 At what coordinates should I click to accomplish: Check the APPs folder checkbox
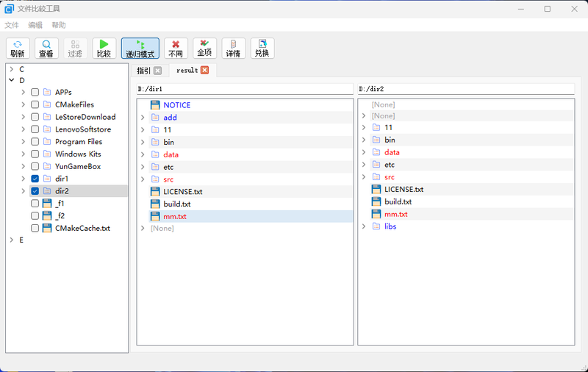[x=35, y=92]
